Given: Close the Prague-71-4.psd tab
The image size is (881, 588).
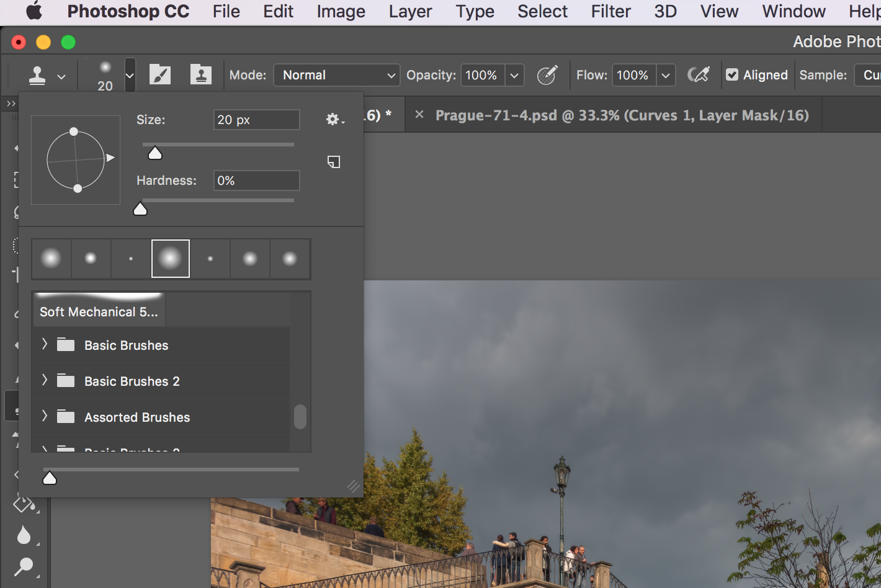Looking at the screenshot, I should (419, 115).
